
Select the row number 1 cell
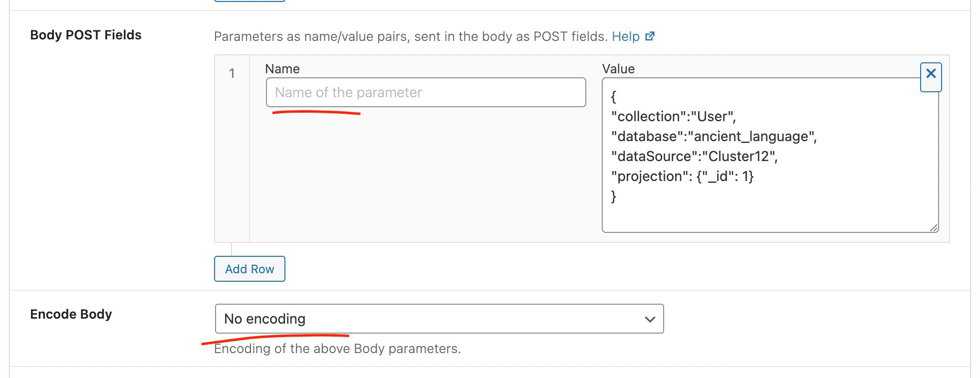[232, 73]
